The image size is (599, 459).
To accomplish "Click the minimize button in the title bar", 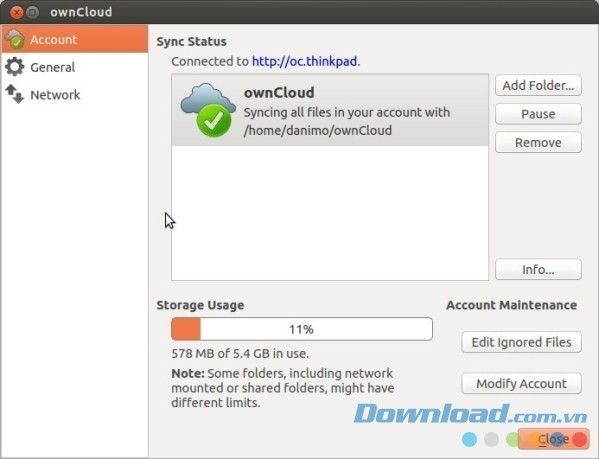I will (x=33, y=12).
